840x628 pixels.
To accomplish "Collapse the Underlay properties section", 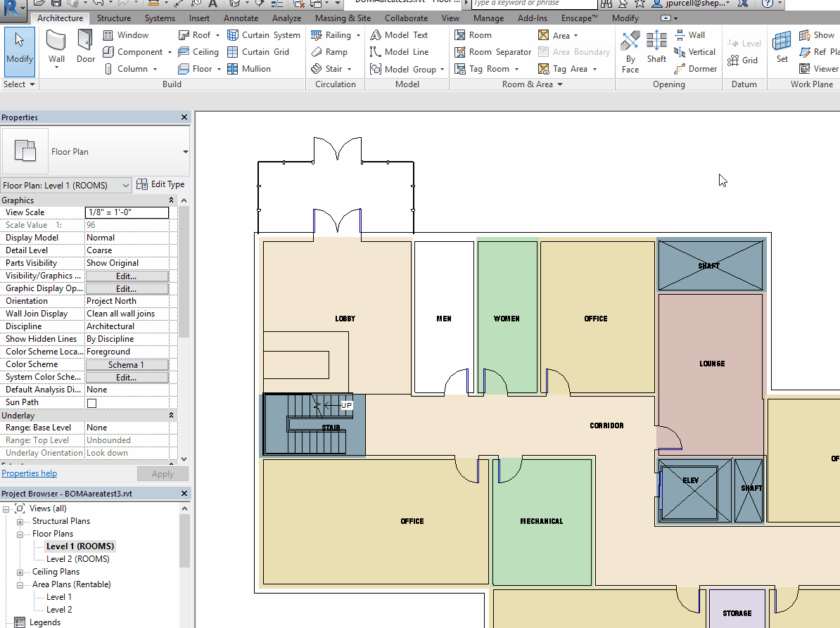I will (x=172, y=416).
